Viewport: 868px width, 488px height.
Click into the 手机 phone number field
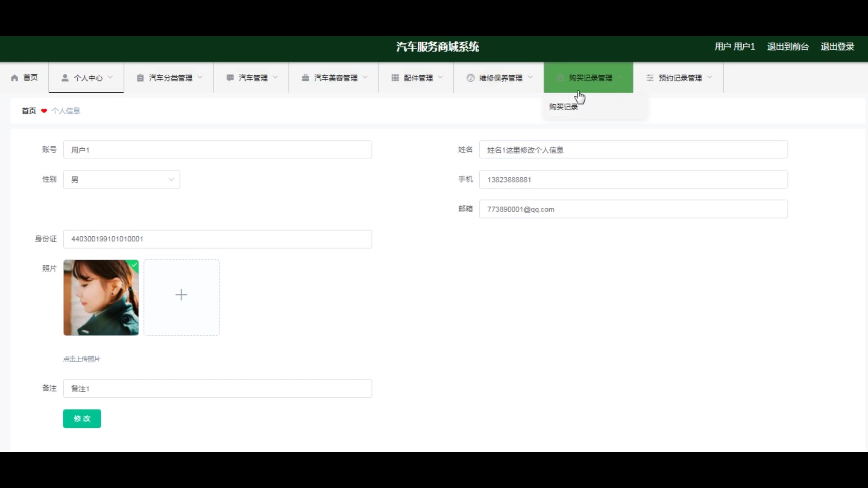[633, 179]
